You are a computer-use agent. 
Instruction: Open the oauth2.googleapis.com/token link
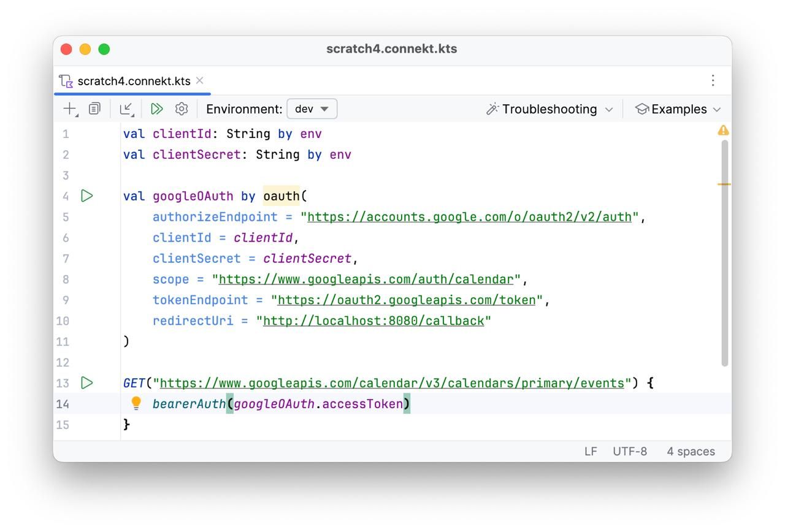tap(407, 300)
